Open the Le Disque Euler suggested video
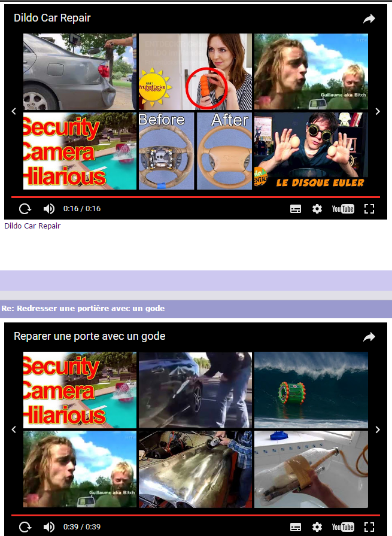Screen dimensions: 392x536 tap(311, 151)
